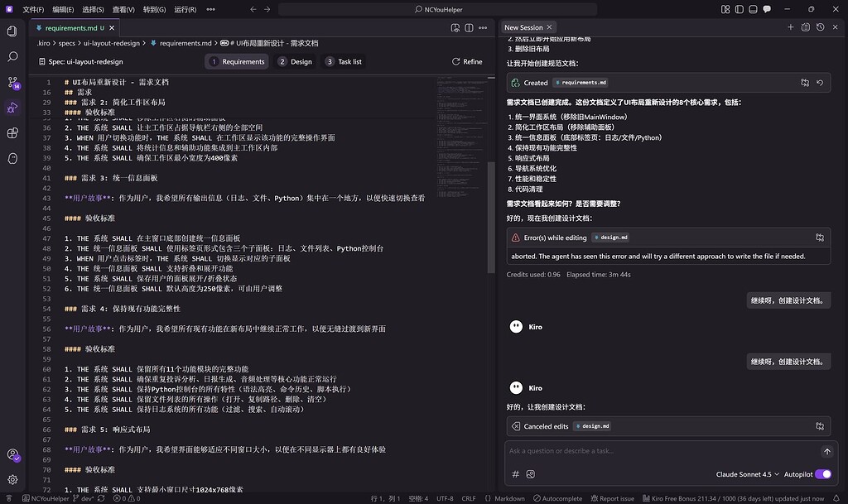Toggle the bottom panel visibility
This screenshot has height=504, width=848.
[x=753, y=9]
